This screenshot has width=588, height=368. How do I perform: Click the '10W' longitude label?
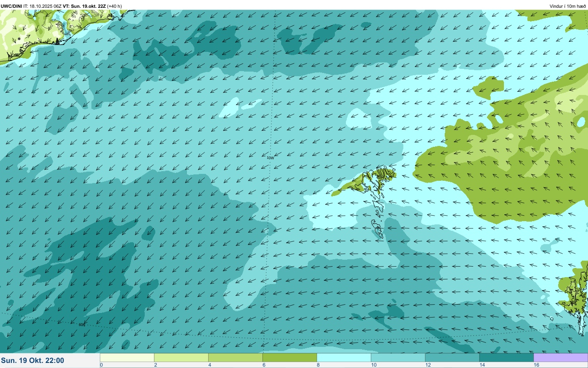[x=271, y=158]
